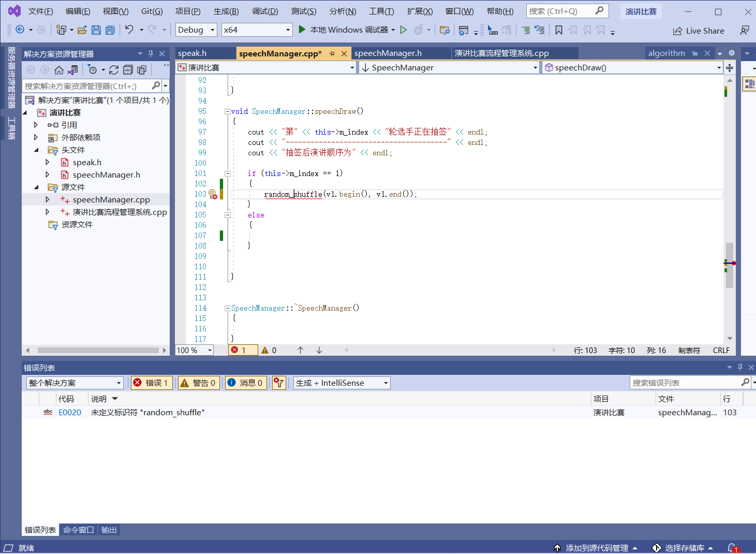
Task: Go to next error down arrow
Action: click(319, 351)
